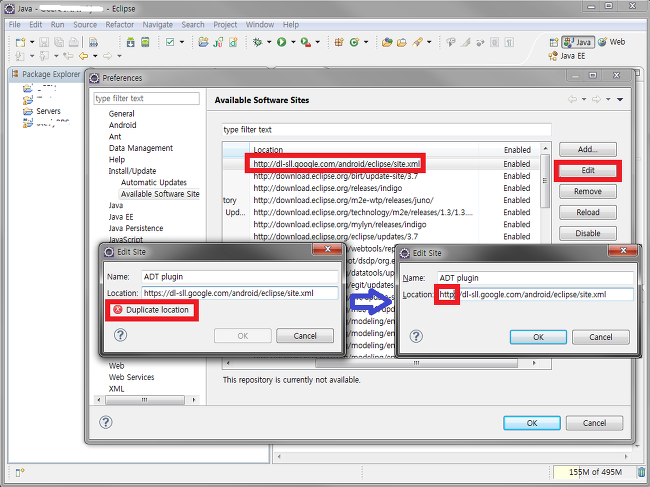The width and height of the screenshot is (650, 487).
Task: Click preferences tree horizontal scrollbar thumb
Action: coord(145,400)
